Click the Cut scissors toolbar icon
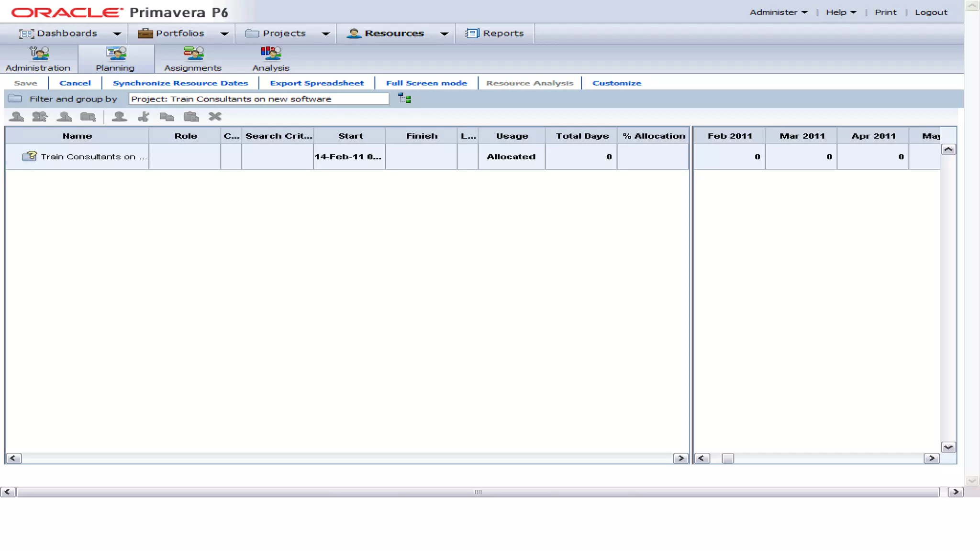980x551 pixels. (144, 116)
